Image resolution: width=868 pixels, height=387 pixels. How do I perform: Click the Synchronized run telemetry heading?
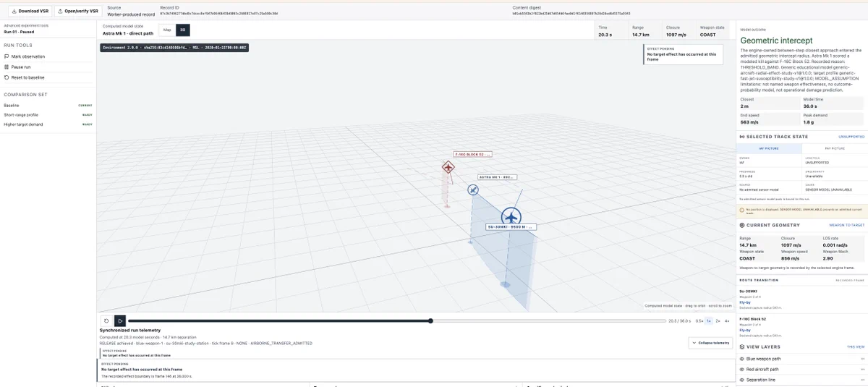tap(130, 330)
